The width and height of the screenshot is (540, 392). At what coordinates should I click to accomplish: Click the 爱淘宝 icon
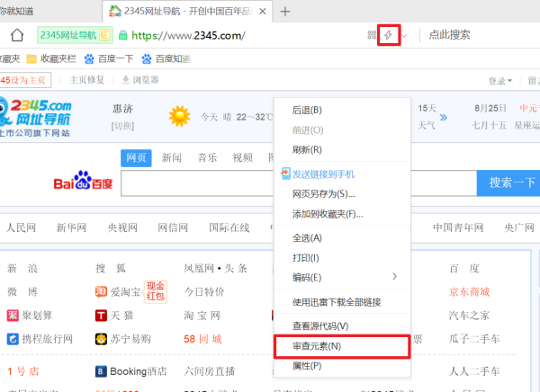point(101,292)
